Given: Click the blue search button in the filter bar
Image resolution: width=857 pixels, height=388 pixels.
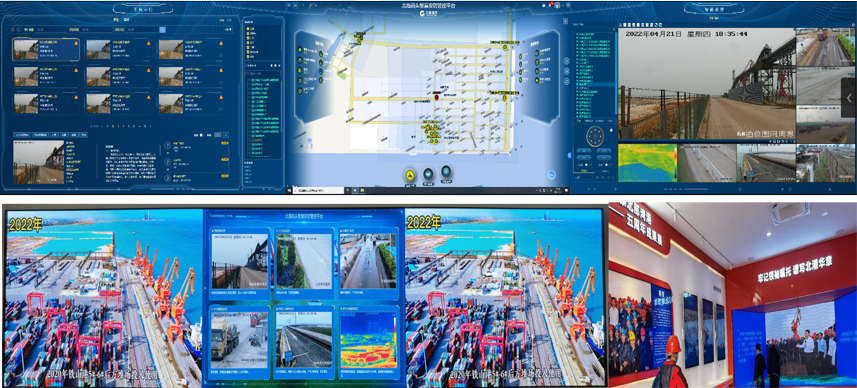Looking at the screenshot, I should 162,30.
